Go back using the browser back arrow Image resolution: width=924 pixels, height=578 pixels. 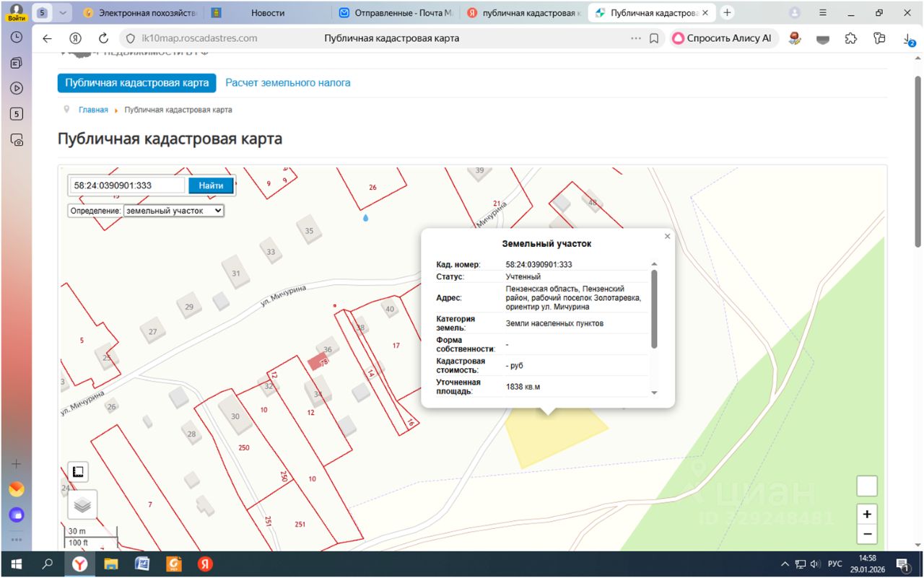coord(48,38)
